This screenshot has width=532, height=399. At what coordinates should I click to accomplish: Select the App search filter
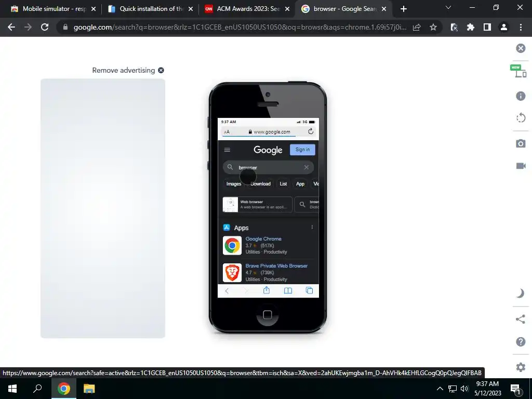tap(300, 183)
